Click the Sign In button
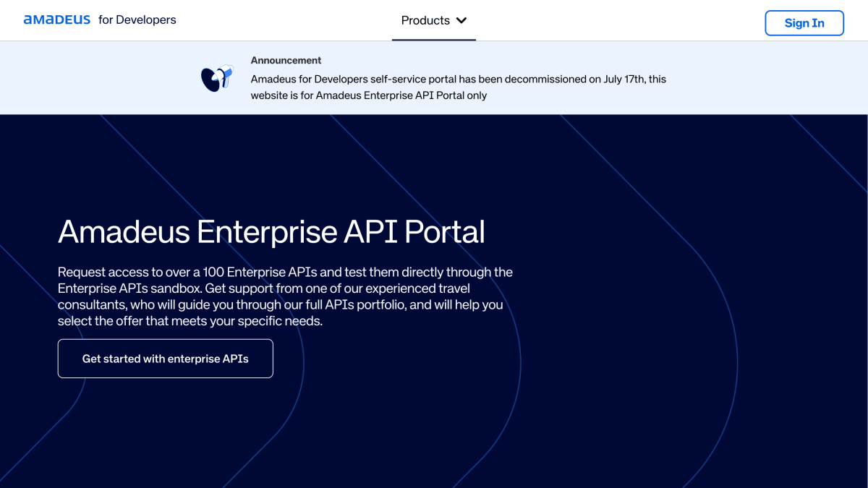The width and height of the screenshot is (868, 488). (x=804, y=23)
